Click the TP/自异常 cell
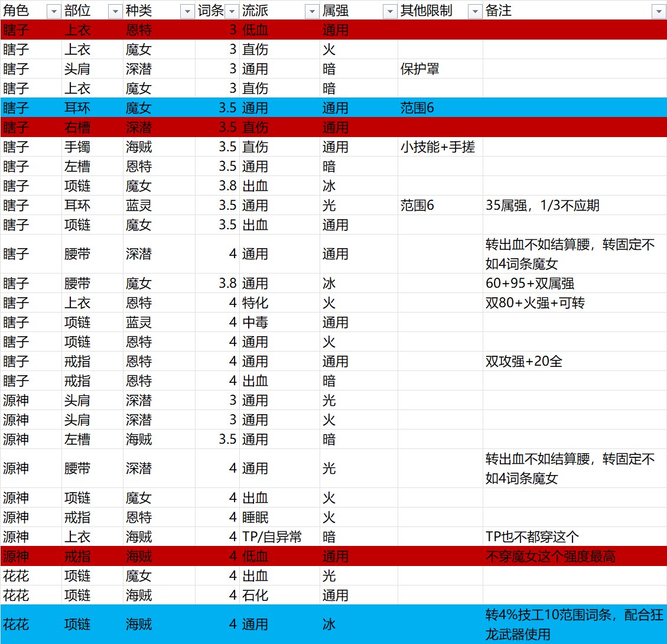 coord(279,537)
